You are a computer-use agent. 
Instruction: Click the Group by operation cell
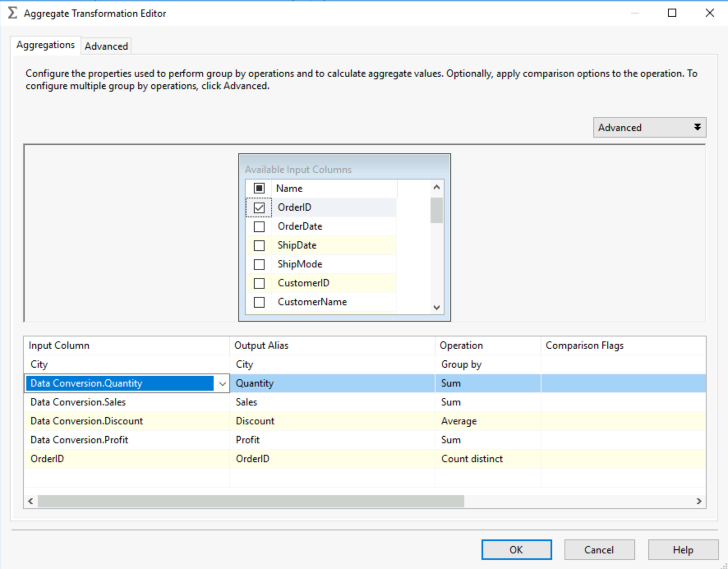point(488,364)
